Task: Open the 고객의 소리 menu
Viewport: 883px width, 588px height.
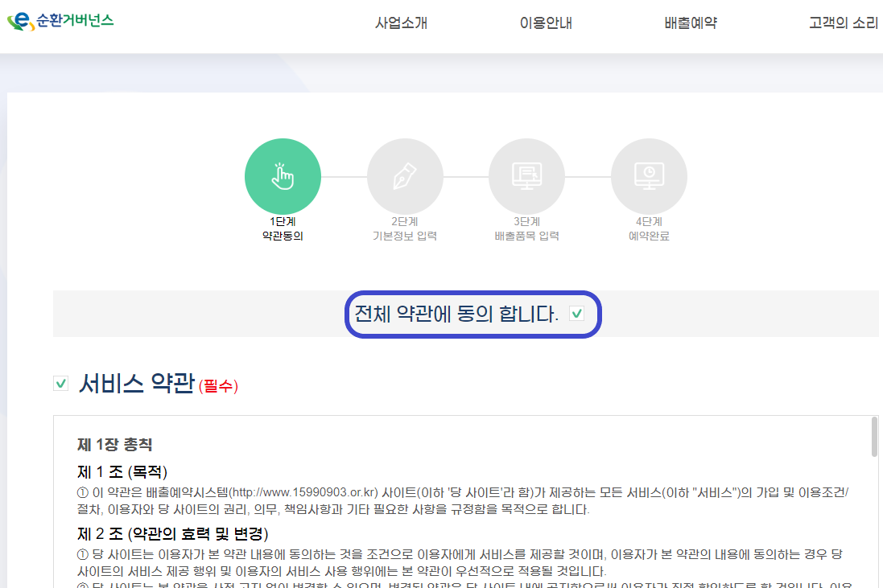Action: point(842,23)
